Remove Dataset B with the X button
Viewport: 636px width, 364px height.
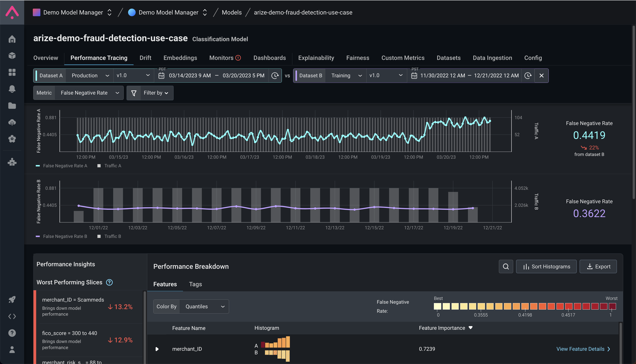tap(541, 75)
